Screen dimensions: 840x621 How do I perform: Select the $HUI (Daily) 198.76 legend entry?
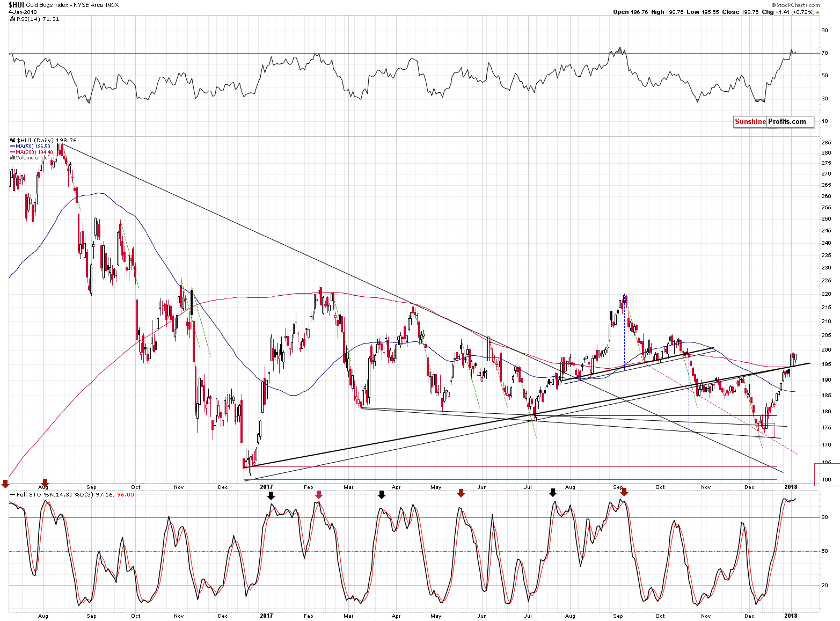[x=45, y=141]
